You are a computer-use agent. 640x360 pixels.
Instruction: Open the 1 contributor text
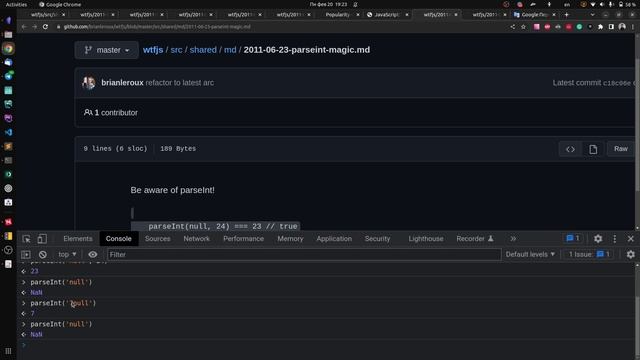pos(111,113)
